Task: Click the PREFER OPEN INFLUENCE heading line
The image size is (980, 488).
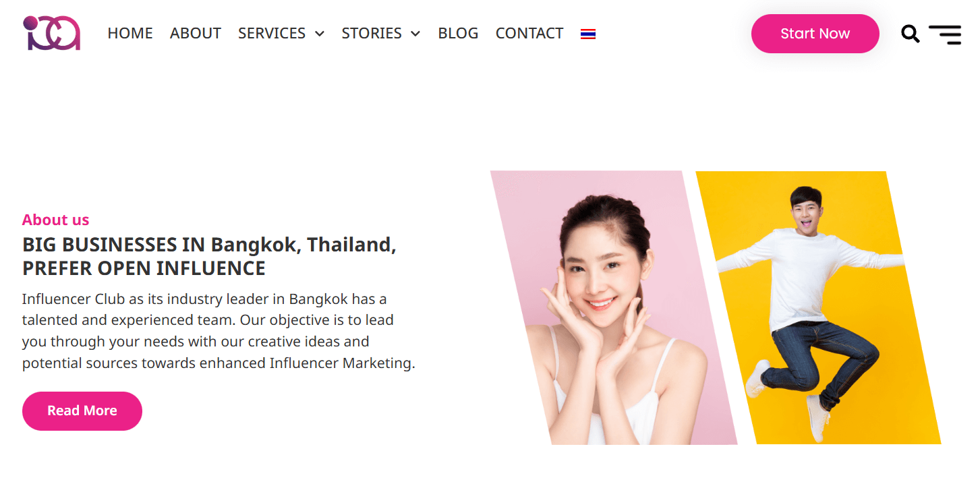Action: (144, 268)
